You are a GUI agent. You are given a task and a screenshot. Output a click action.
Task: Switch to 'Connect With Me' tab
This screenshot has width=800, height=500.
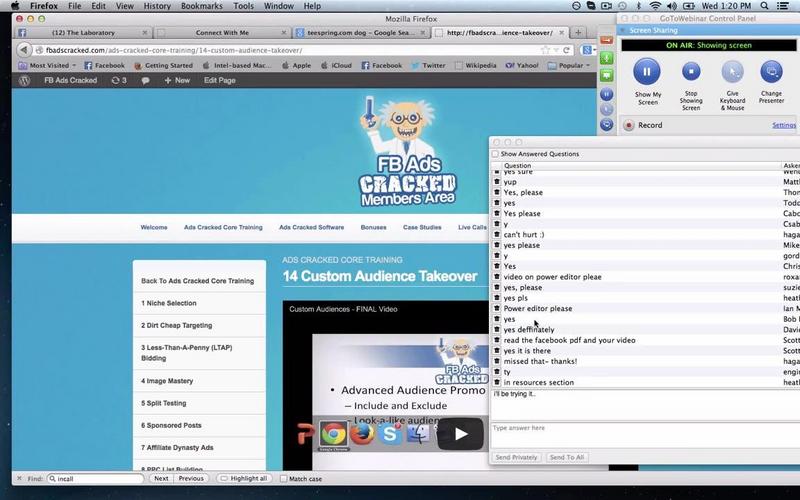coord(222,33)
